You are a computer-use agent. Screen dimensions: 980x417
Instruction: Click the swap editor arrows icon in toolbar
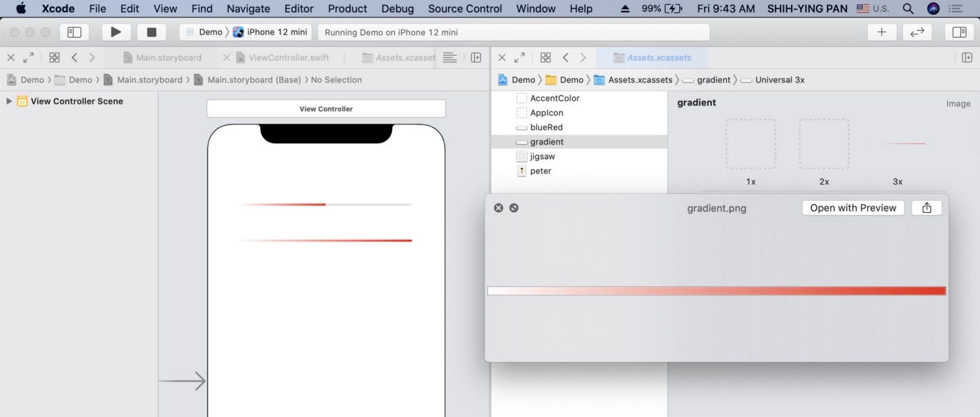coord(917,31)
